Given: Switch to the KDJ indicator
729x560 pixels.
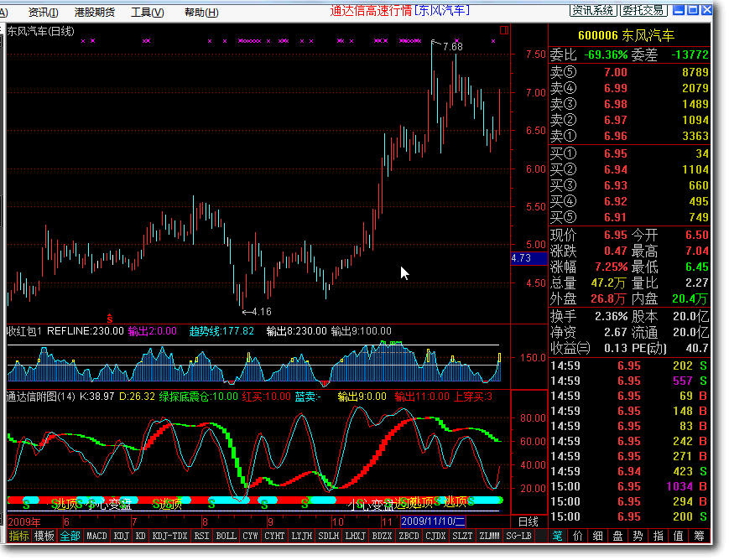Looking at the screenshot, I should (x=122, y=536).
